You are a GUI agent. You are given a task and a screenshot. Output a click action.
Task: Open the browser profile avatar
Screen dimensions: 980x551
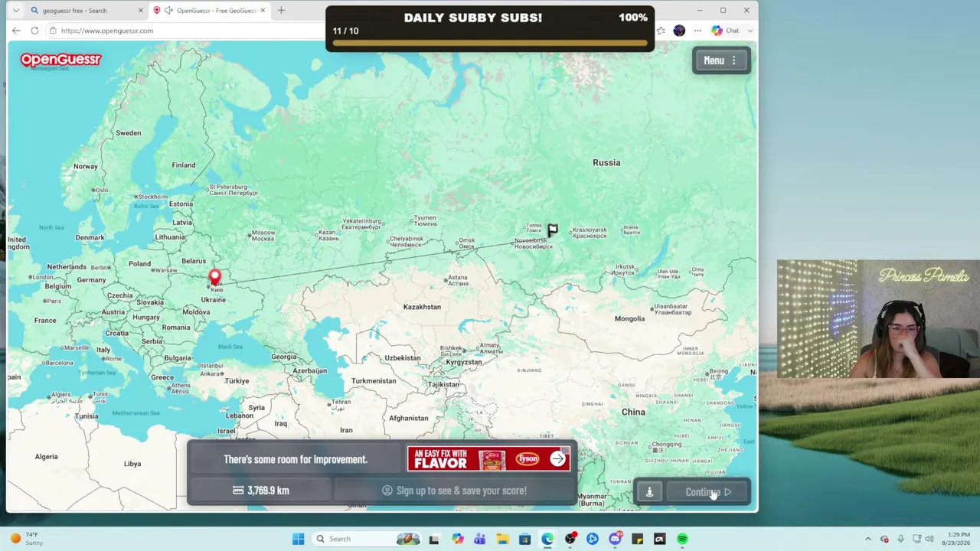(679, 31)
